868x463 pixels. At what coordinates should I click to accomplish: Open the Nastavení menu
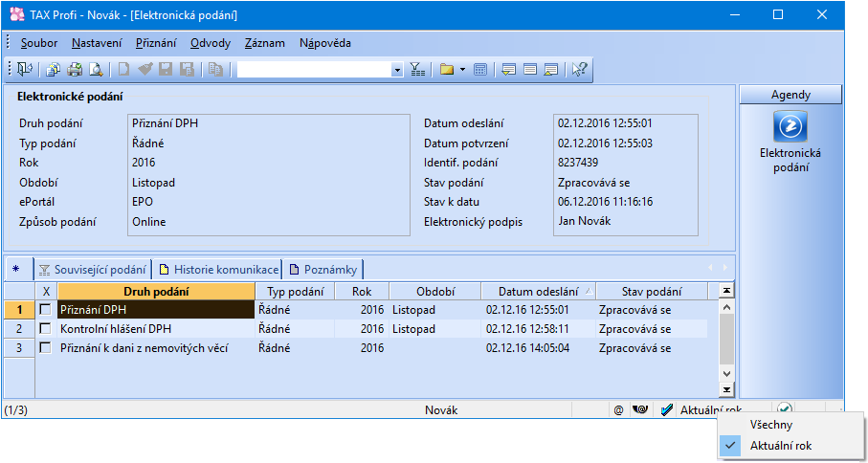[97, 43]
